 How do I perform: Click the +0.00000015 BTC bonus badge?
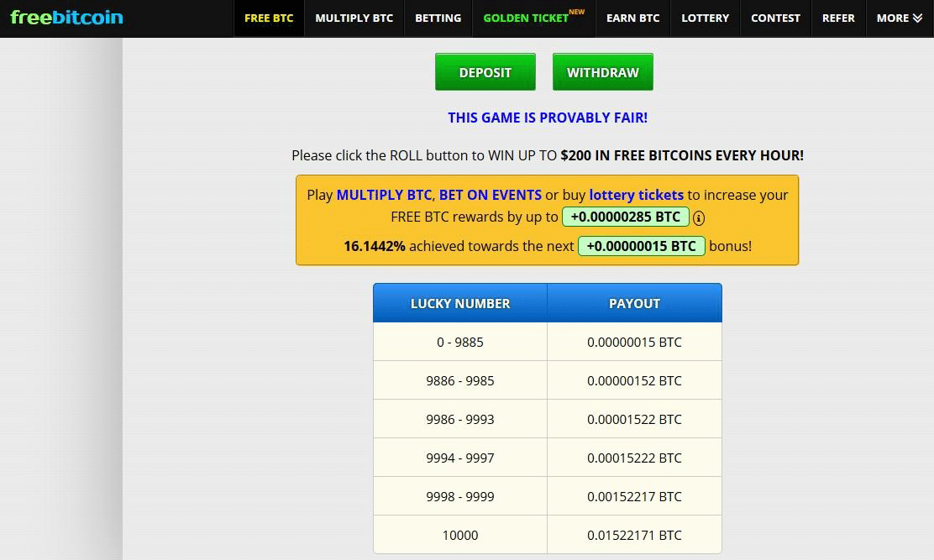[642, 246]
